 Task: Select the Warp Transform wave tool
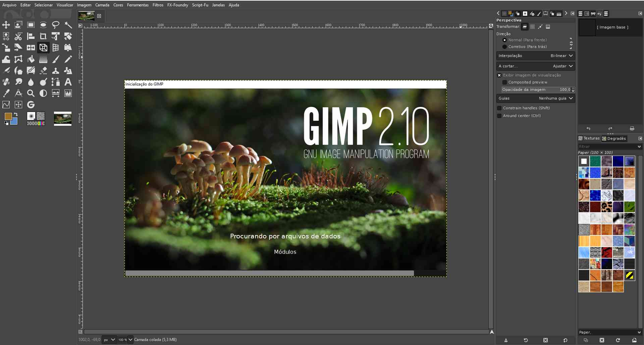click(6, 59)
